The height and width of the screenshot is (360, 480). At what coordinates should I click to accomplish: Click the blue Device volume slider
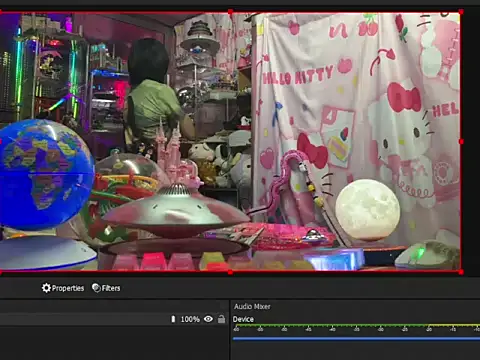(x=356, y=339)
